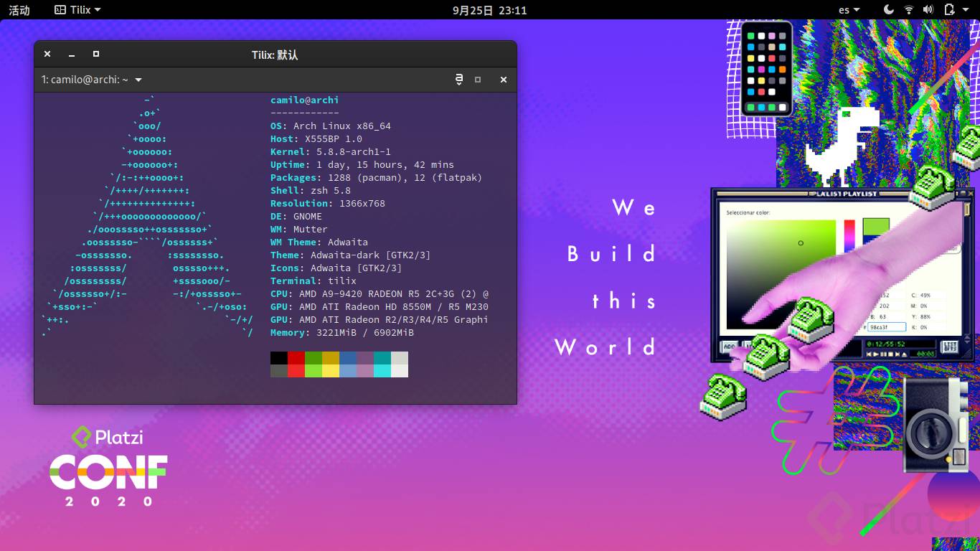This screenshot has width=980, height=551.
Task: Click the bright yellow swatch in bottom palette row
Action: point(331,371)
